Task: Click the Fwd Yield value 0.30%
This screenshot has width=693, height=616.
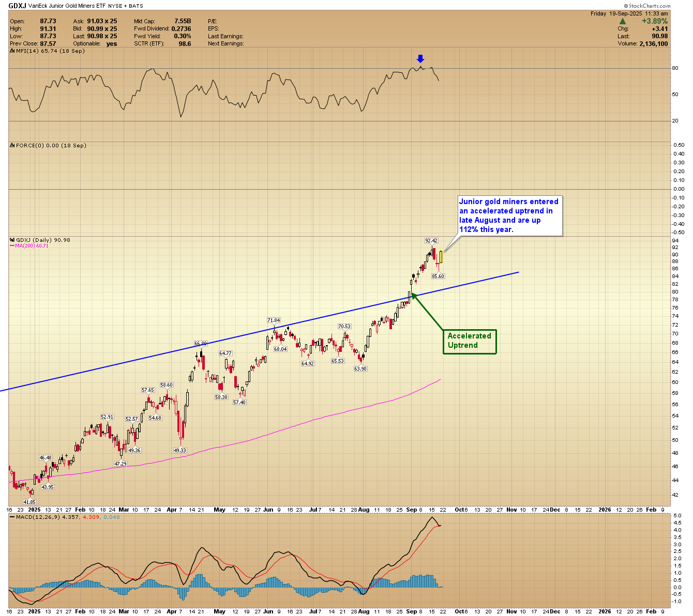Action: [x=183, y=36]
